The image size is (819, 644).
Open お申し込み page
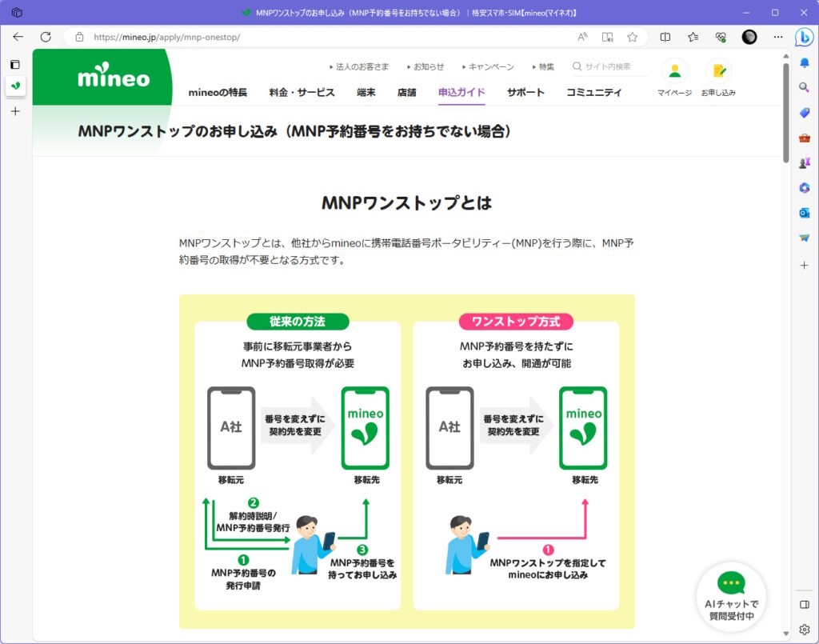(719, 78)
